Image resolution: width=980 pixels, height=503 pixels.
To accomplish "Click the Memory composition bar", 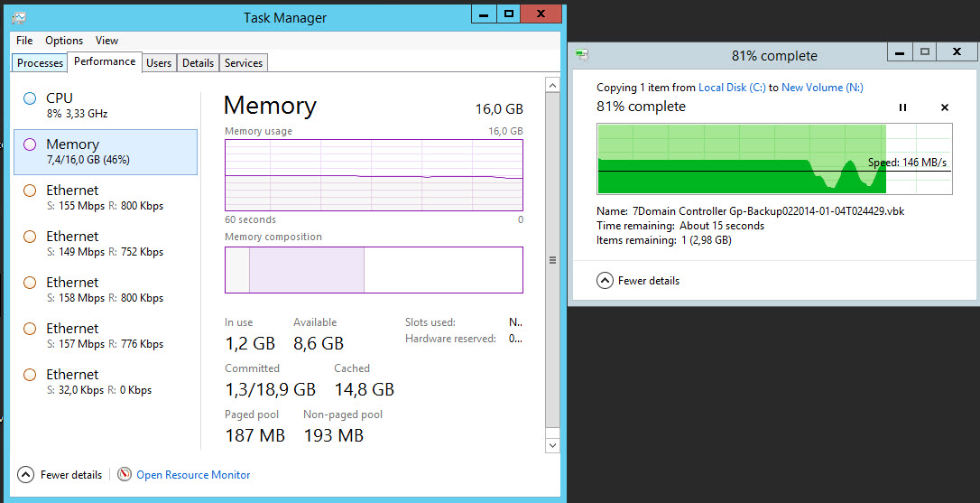I will 374,270.
